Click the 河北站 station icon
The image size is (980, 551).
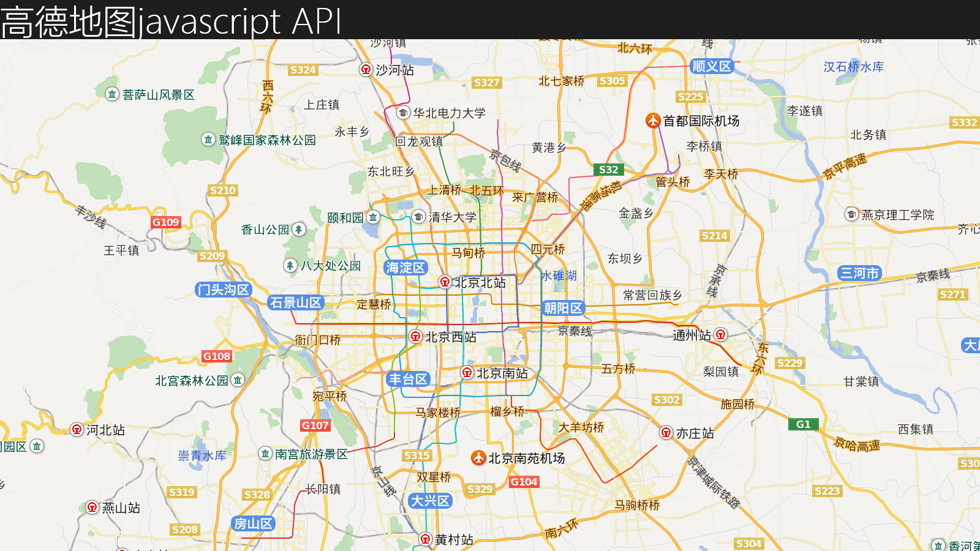coord(77,430)
